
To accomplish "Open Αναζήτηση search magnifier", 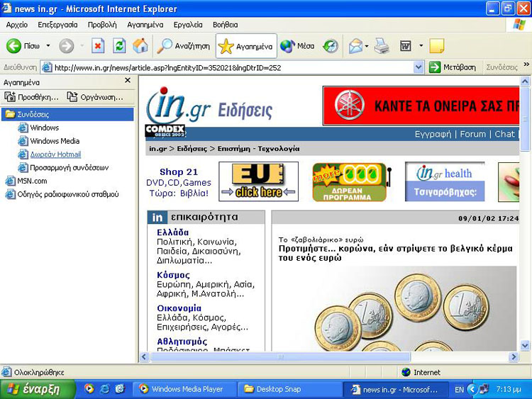I will click(183, 46).
